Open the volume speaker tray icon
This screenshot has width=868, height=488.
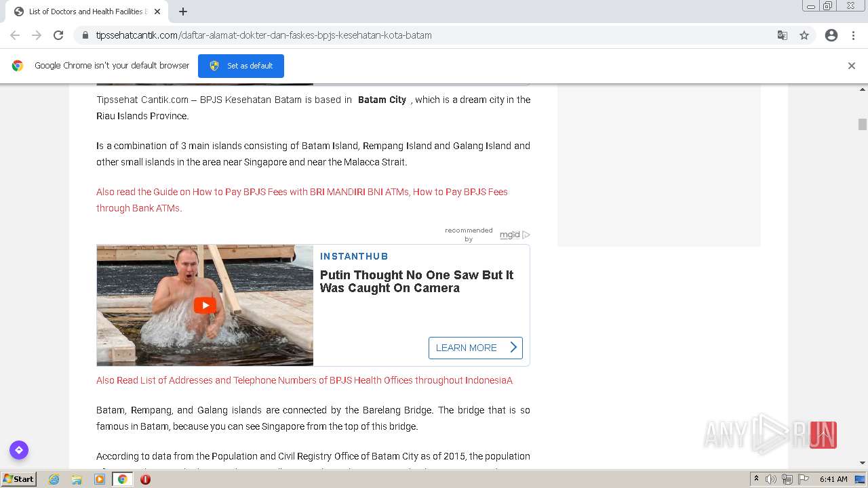[x=771, y=479]
